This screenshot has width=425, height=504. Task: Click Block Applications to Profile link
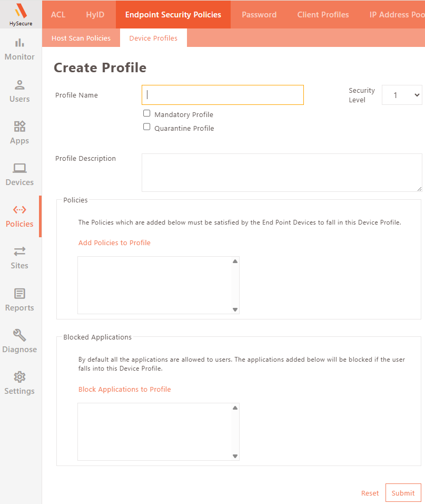pos(124,389)
